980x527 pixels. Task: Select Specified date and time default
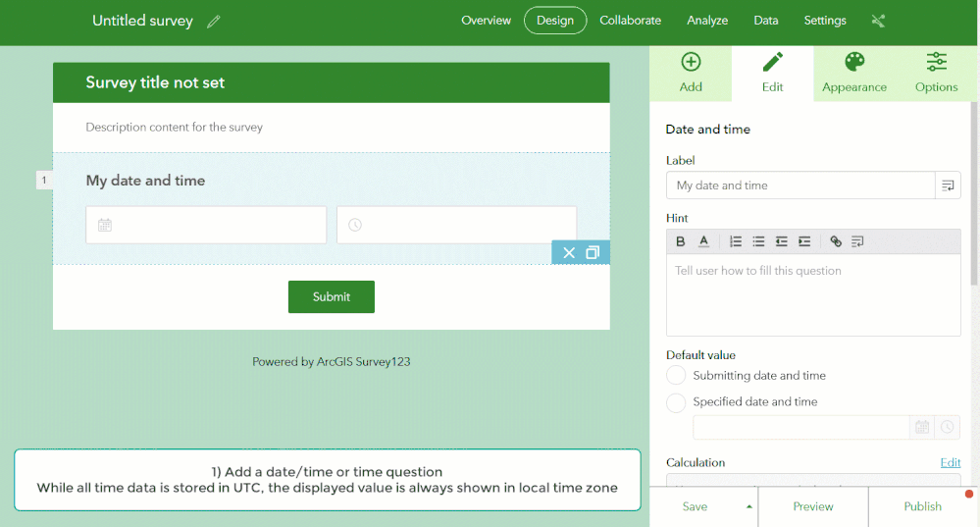click(x=676, y=402)
